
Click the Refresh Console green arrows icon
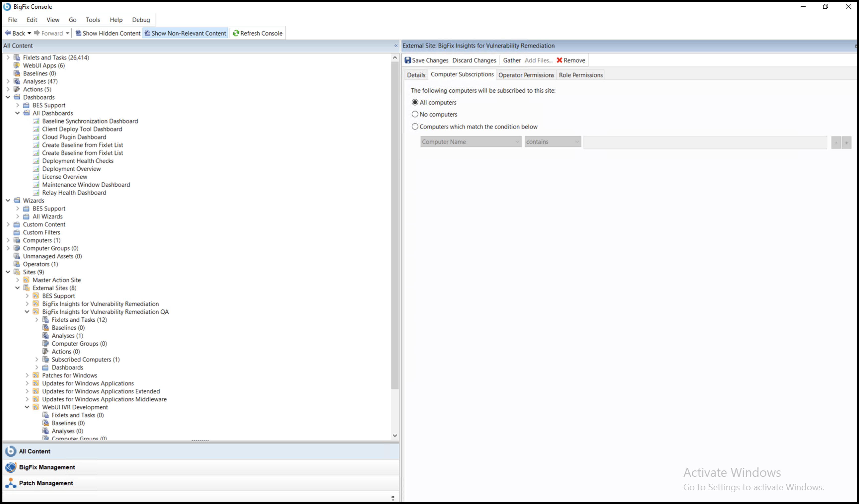tap(236, 33)
